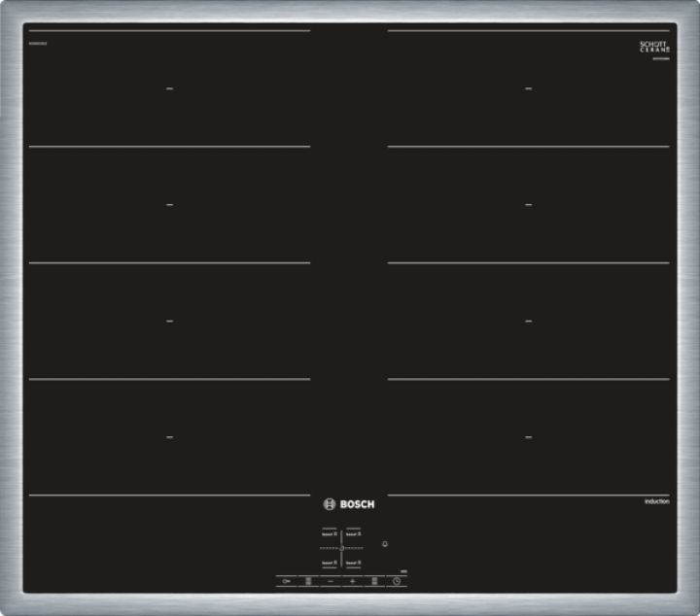This screenshot has width=700, height=616.
Task: Tap the minus power level control
Action: coord(331,581)
